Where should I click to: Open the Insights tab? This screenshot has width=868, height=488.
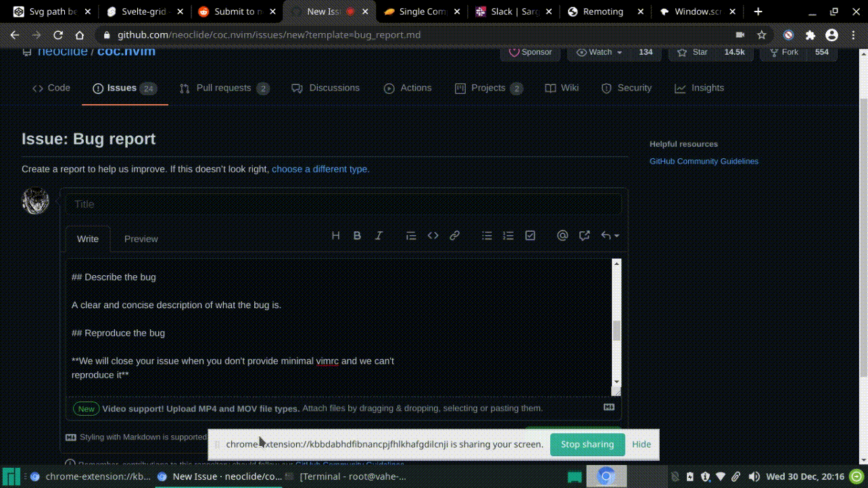[x=700, y=88]
